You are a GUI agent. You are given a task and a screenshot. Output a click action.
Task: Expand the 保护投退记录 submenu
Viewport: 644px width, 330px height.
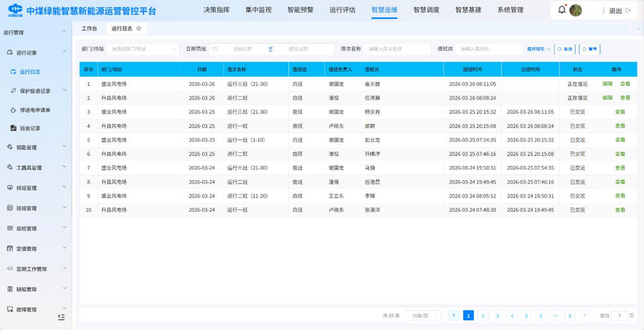click(x=36, y=91)
